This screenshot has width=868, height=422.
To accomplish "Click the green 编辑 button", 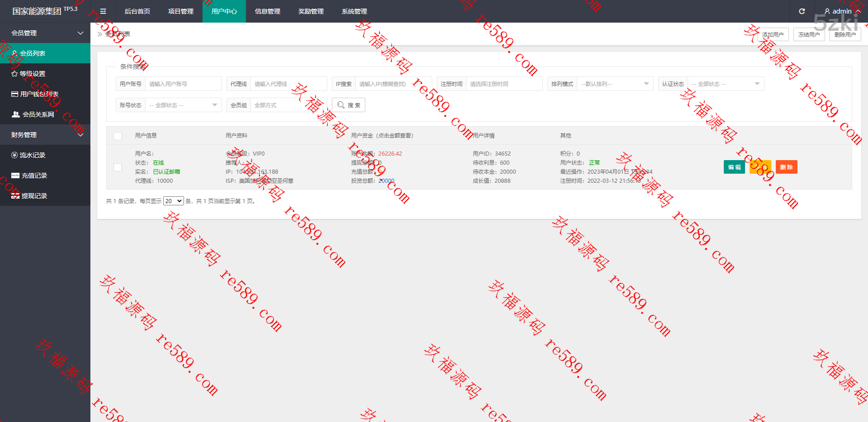I will pyautogui.click(x=734, y=167).
